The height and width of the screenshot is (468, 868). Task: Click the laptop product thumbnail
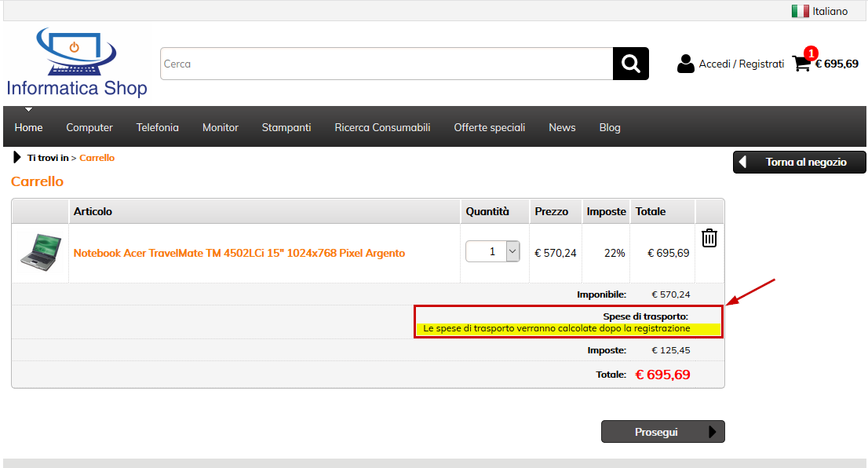[40, 253]
